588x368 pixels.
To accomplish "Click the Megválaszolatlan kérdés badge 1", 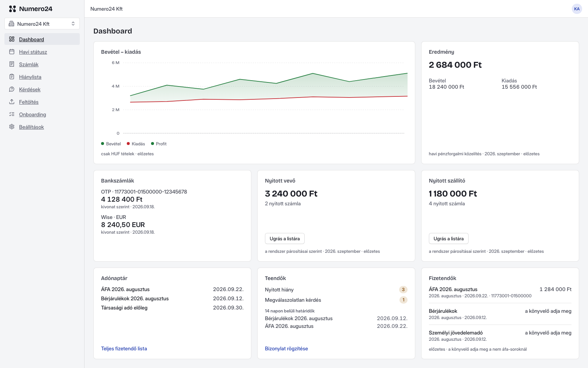I will point(404,300).
